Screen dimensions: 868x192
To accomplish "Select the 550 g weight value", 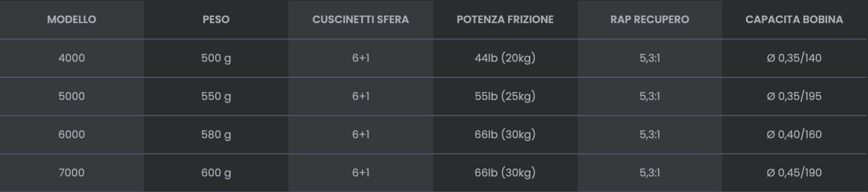I will click(x=216, y=96).
